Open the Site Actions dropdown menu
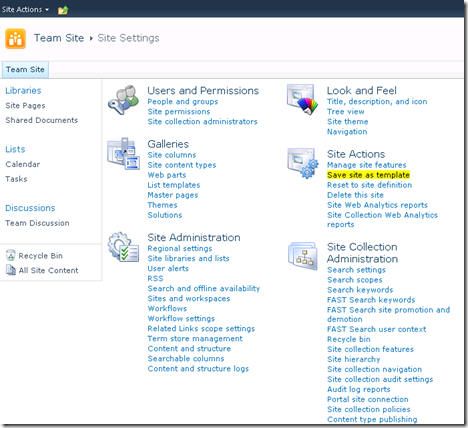The width and height of the screenshot is (468, 428). (25, 9)
